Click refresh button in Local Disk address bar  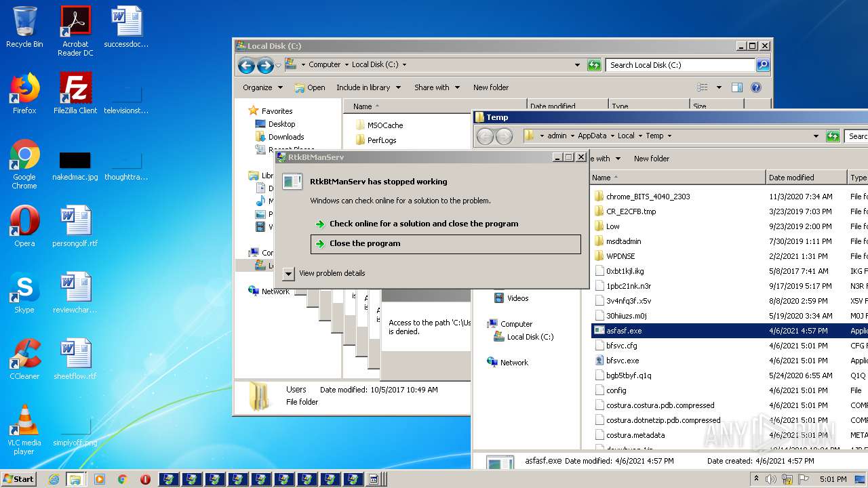point(594,65)
